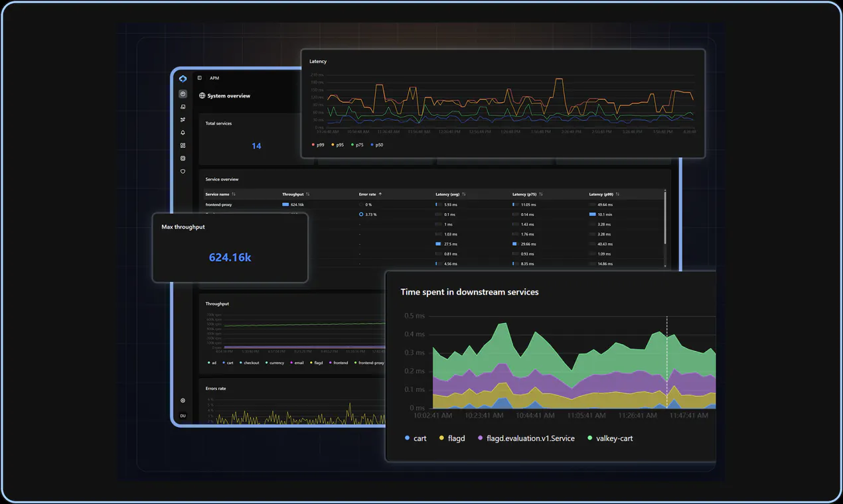The width and height of the screenshot is (843, 504).
Task: Click the 29.66 ms p75 latency cell
Action: coord(524,244)
